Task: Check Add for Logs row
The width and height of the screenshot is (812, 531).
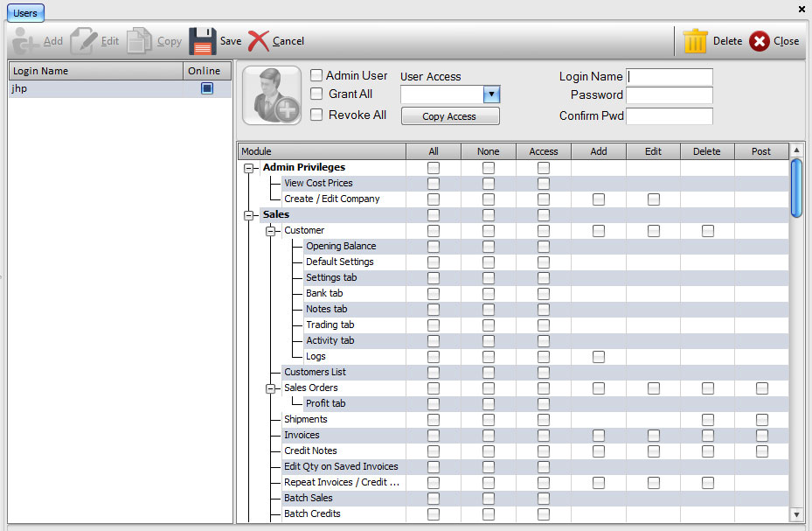Action: (x=599, y=357)
